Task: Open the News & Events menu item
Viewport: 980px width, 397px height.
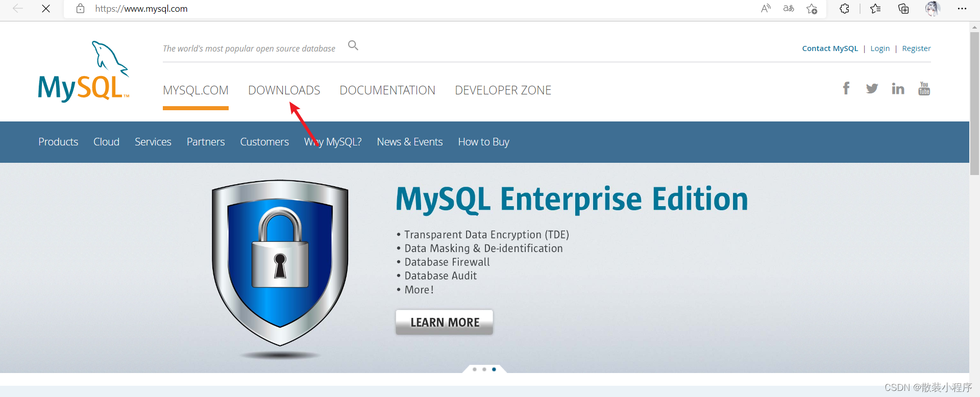Action: tap(409, 142)
